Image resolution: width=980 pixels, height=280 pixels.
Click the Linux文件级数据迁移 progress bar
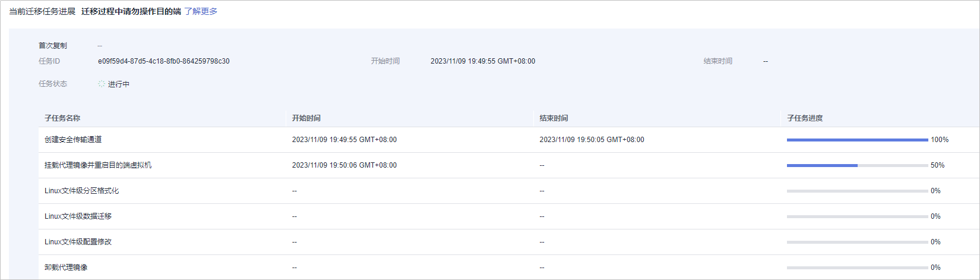coord(857,216)
